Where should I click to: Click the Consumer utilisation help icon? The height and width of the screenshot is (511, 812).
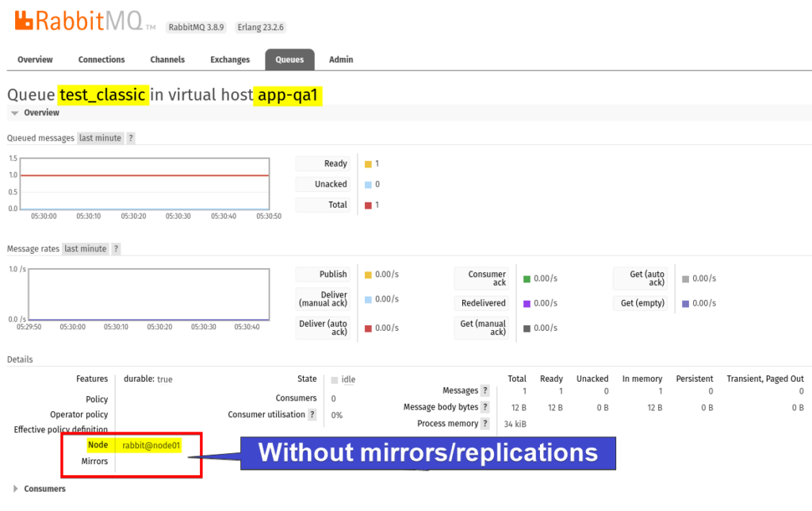tap(311, 414)
